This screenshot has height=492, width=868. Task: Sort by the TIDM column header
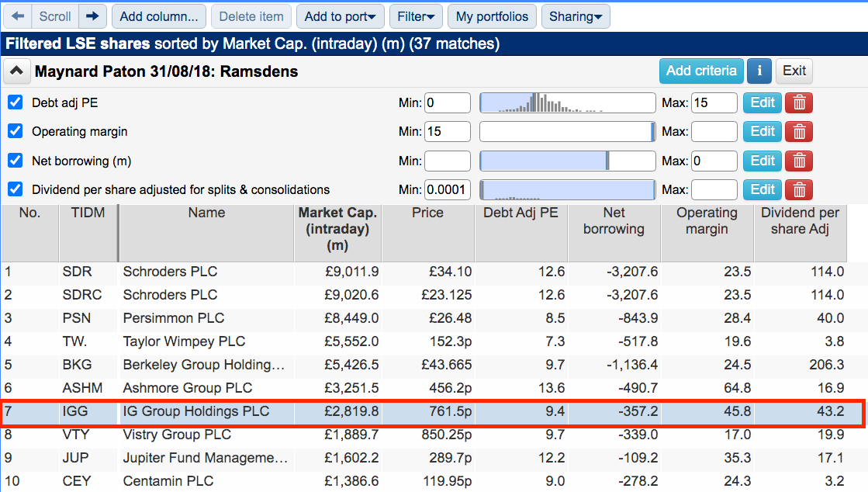(88, 233)
